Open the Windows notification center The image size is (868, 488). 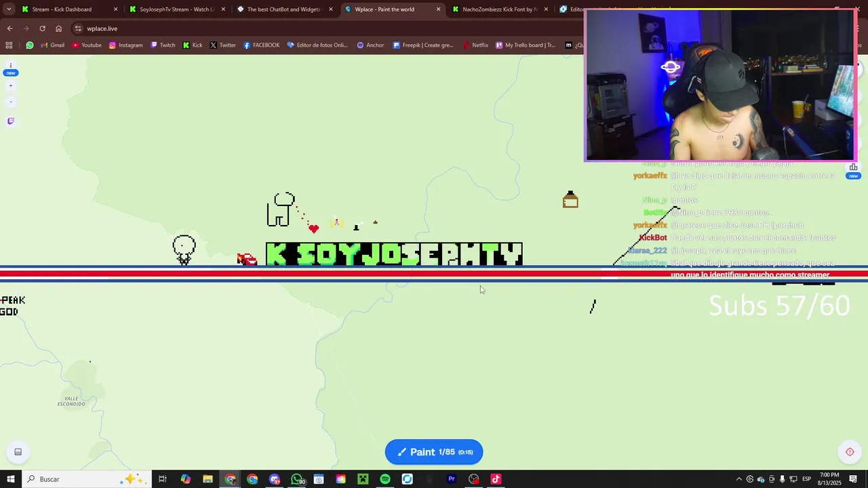click(853, 479)
